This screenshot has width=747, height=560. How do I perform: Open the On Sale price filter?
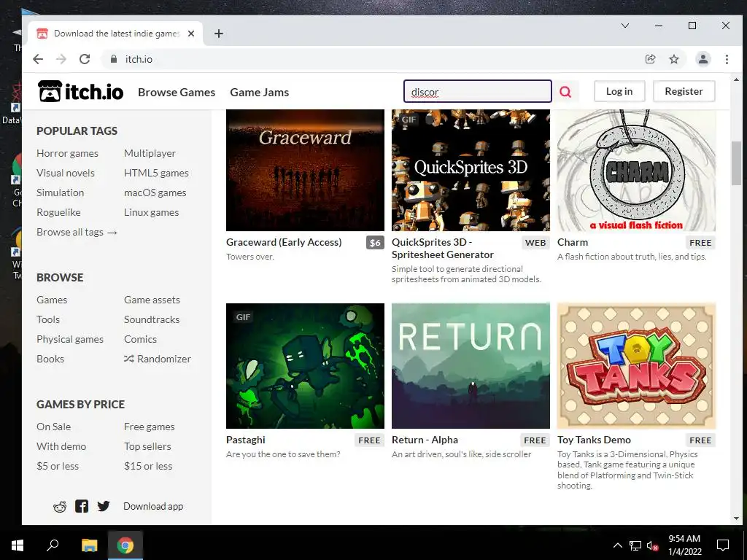pos(54,427)
